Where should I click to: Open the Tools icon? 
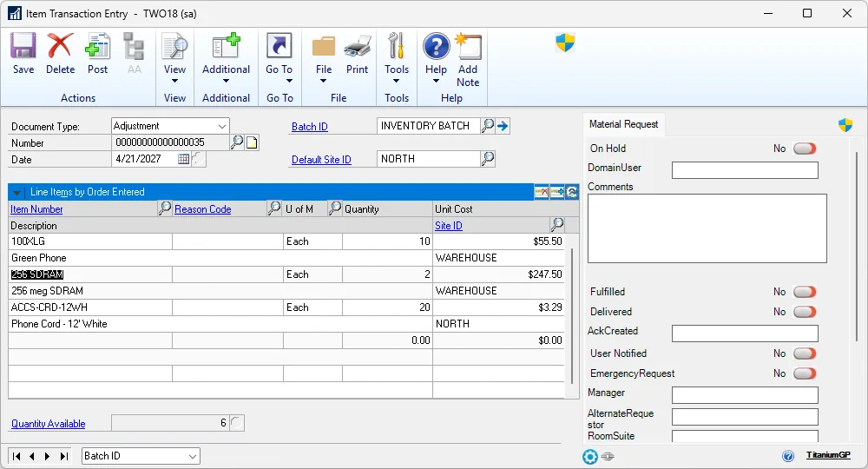(x=397, y=45)
